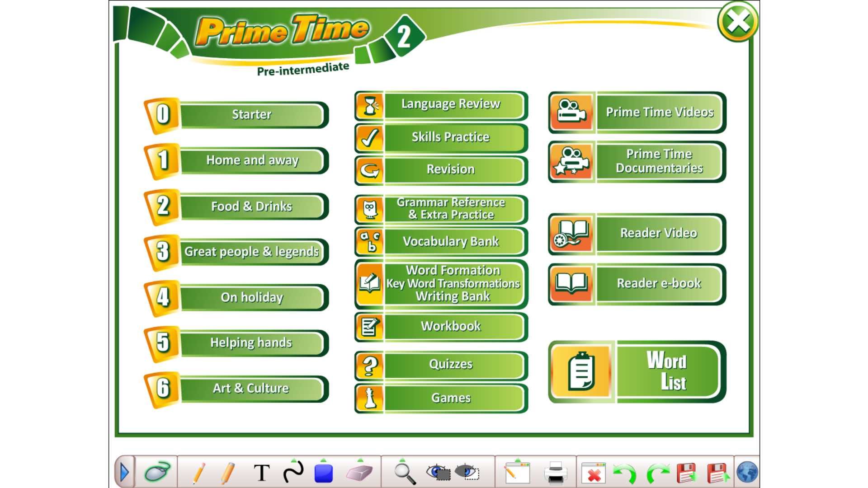Screen dimensions: 868x488
Task: Click the abc icon for Vocabulary Bank
Action: coord(370,242)
